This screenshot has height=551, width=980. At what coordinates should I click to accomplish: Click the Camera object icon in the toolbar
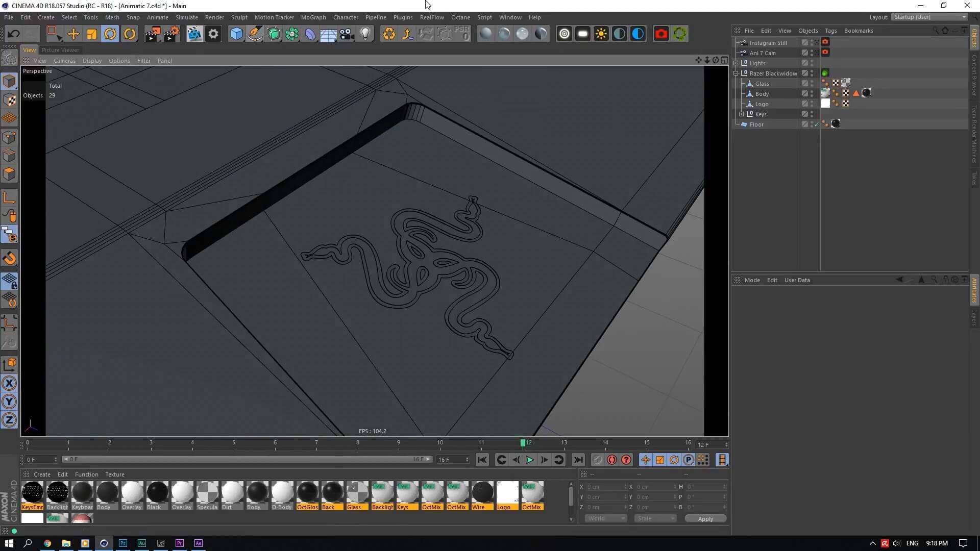coord(347,34)
